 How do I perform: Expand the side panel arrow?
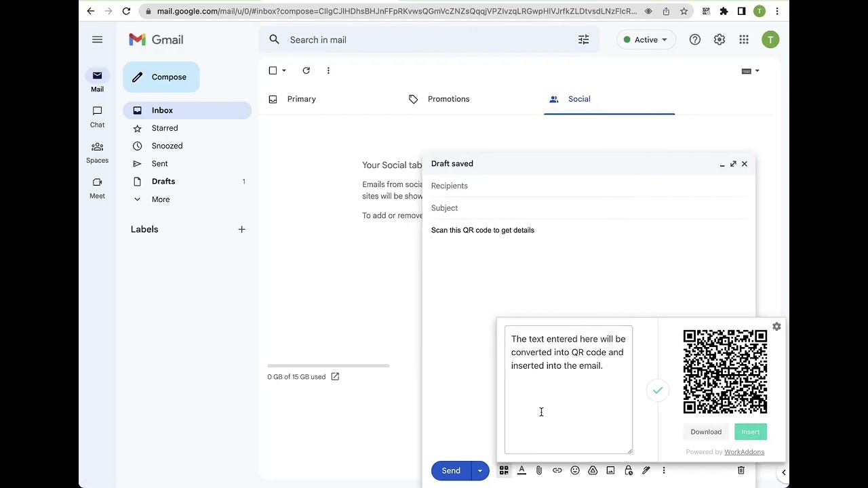point(783,472)
